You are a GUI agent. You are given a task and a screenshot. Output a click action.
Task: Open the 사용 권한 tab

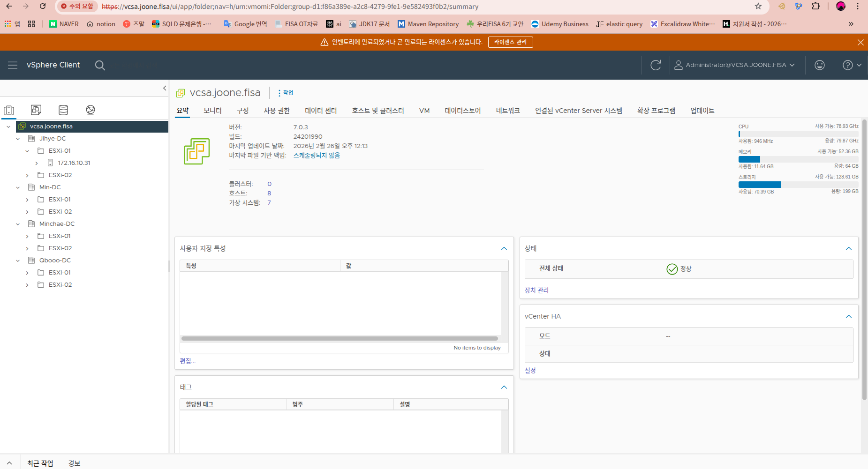pos(277,111)
